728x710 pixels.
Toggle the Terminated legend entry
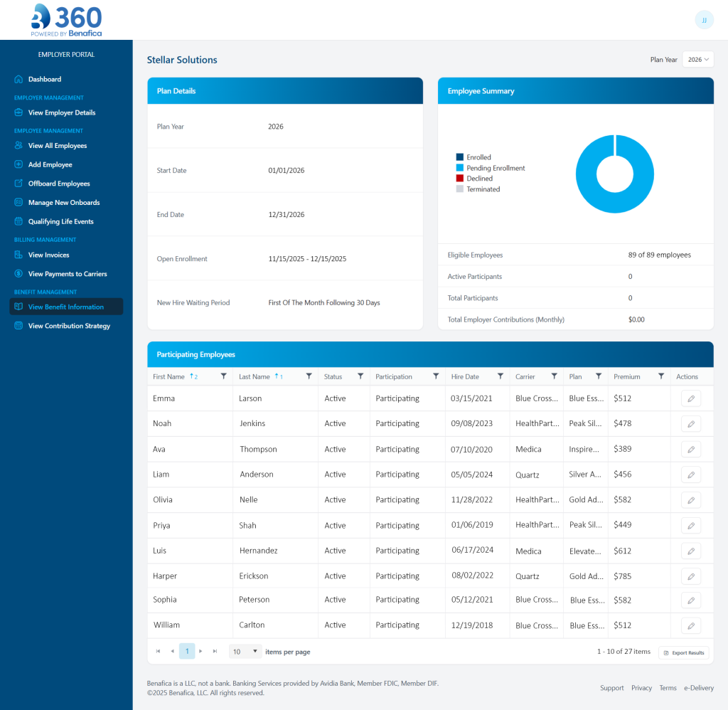pos(483,189)
